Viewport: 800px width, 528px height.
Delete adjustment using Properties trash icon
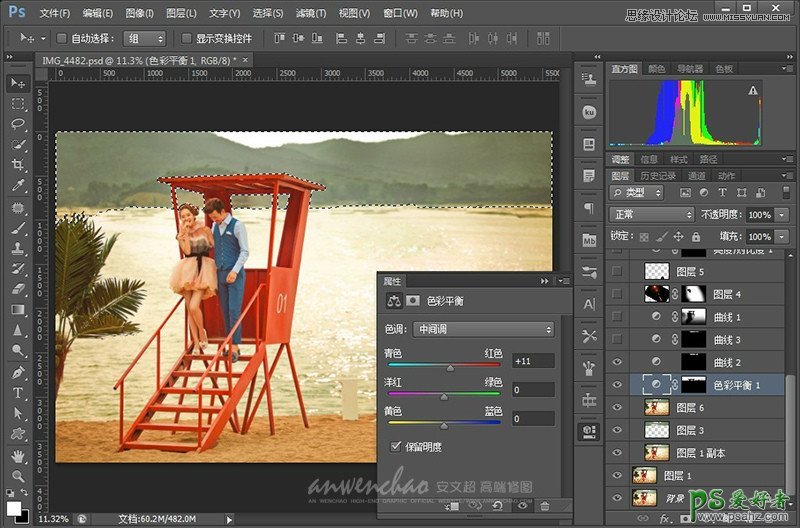coord(545,507)
